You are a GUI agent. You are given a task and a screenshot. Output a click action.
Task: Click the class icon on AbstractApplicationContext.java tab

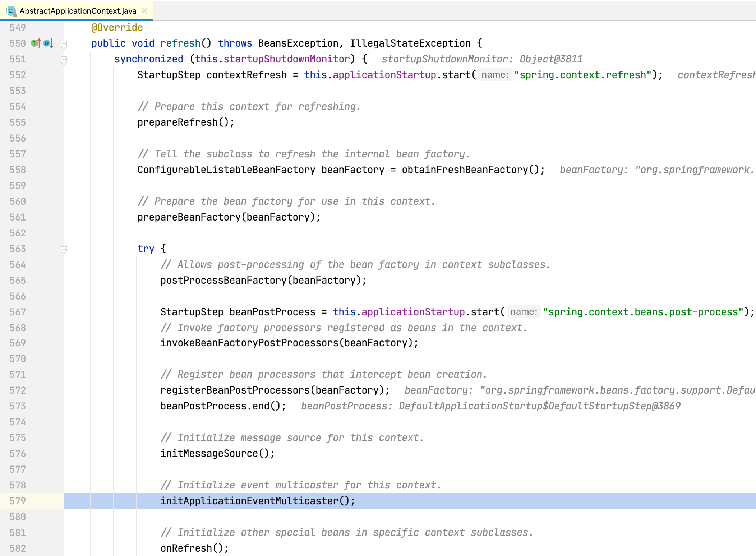[11, 11]
